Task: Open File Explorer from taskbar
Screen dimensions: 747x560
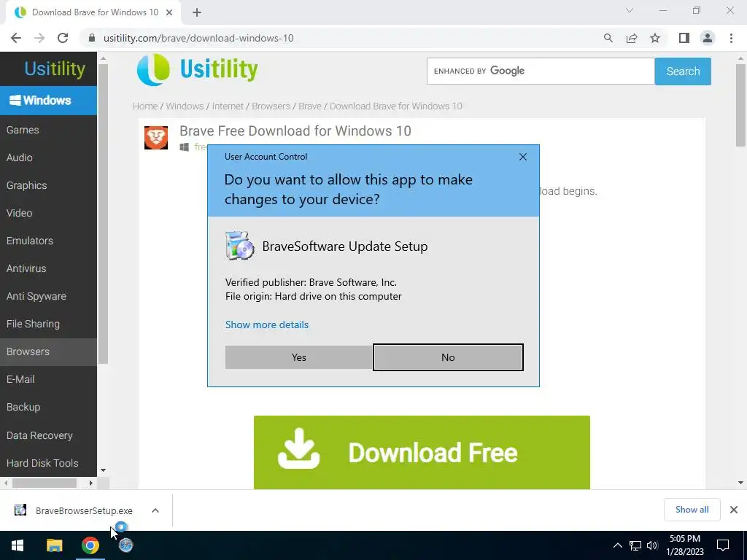Action: (x=54, y=545)
